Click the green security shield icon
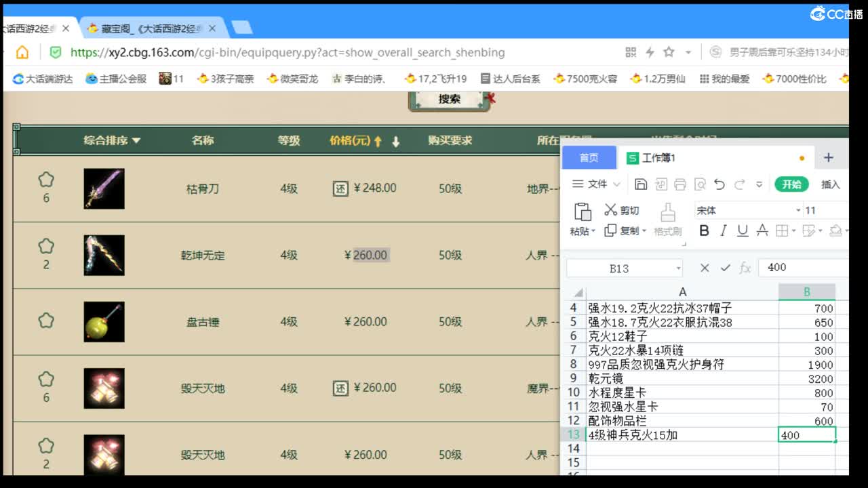This screenshot has height=488, width=868. (x=56, y=52)
